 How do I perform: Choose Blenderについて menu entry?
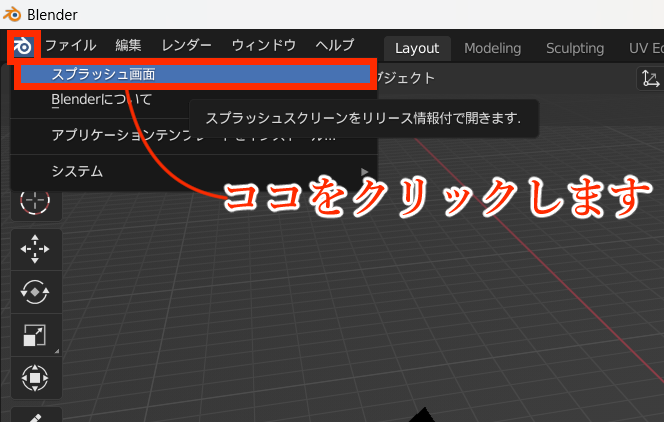click(x=194, y=100)
